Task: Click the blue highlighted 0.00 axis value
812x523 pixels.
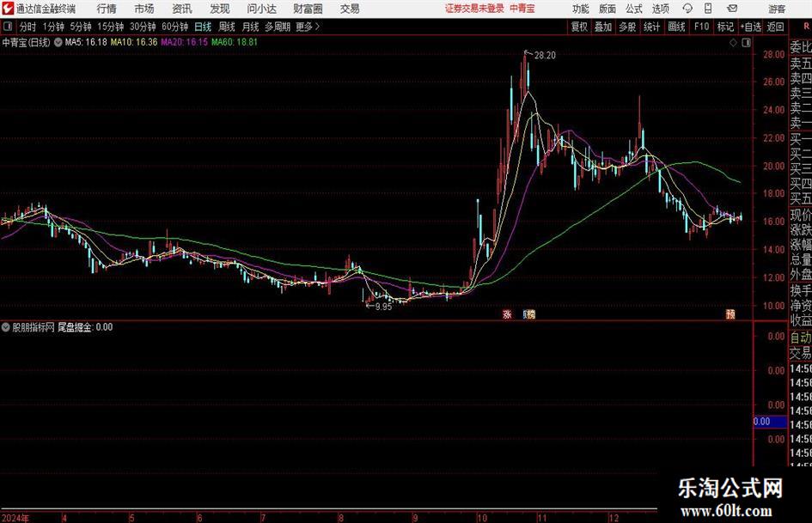Action: [770, 422]
